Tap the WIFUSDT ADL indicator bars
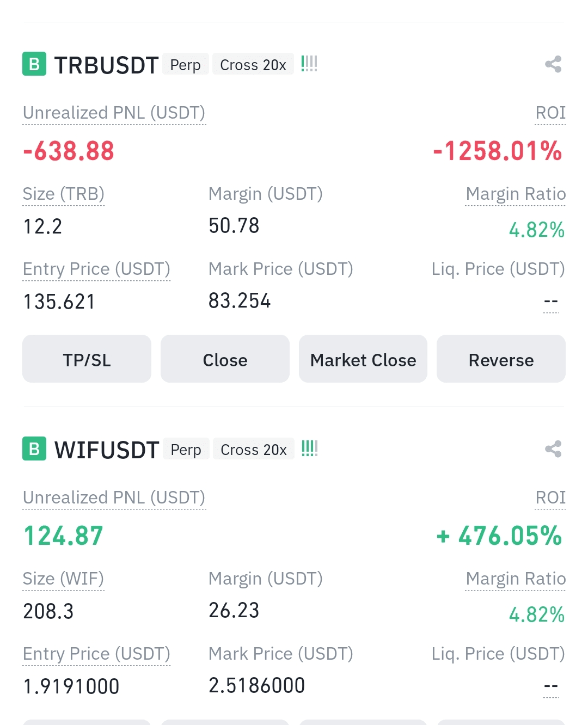 [309, 448]
